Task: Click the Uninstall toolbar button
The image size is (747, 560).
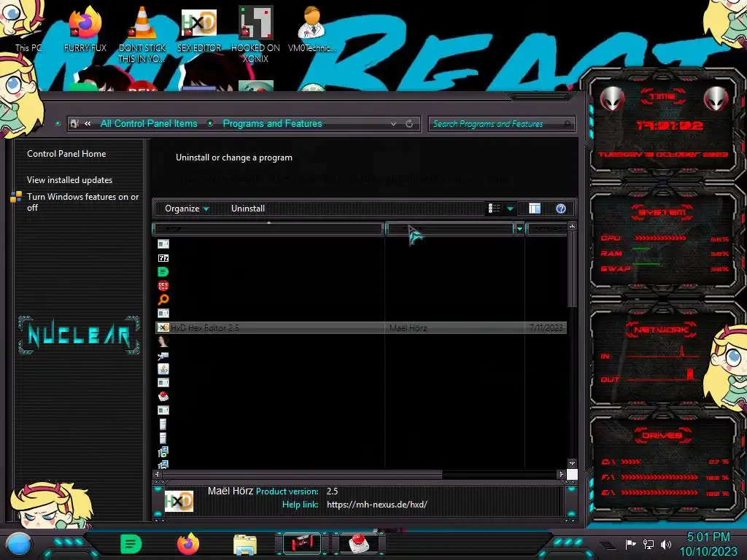Action: coord(248,209)
